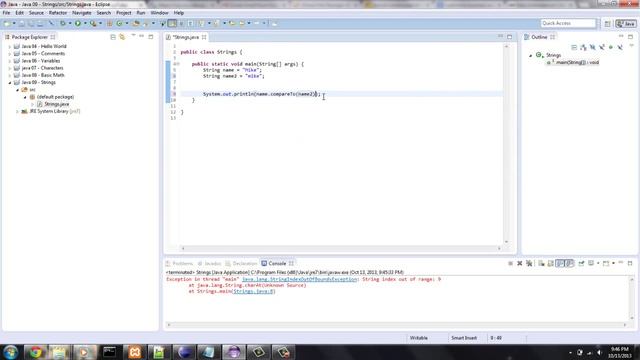Viewport: 640px width, 360px height.
Task: Open the Open Console dropdown arrow
Action: pos(613,263)
